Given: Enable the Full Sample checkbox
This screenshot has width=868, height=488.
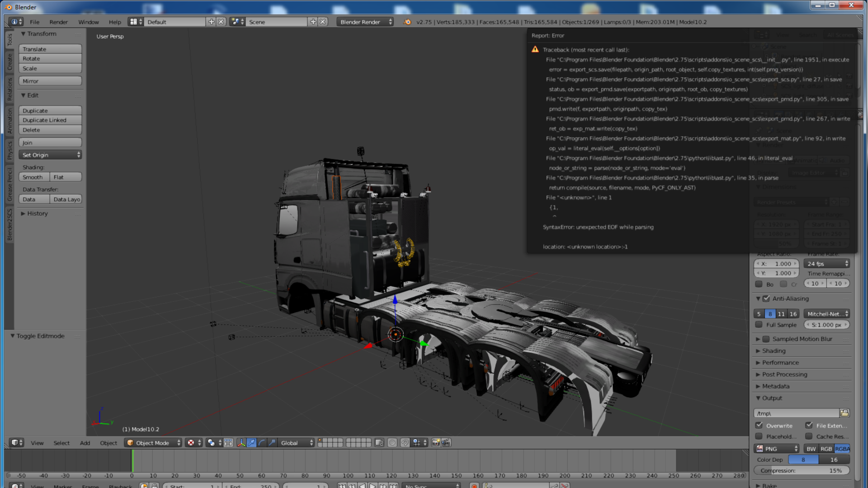Looking at the screenshot, I should 759,324.
